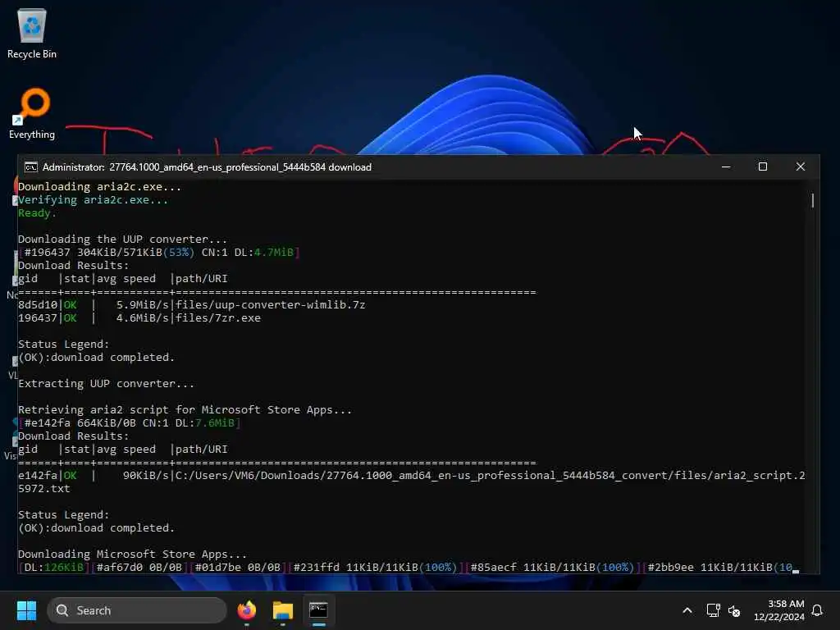
Task: Click the '#e142fa 664KiB/0B' progress text
Action: coord(80,423)
